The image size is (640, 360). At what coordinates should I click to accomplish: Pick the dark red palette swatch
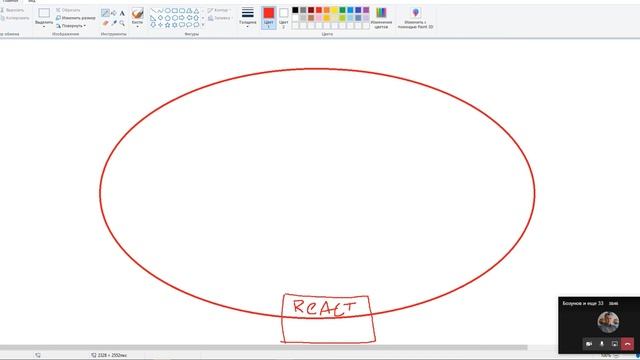311,10
